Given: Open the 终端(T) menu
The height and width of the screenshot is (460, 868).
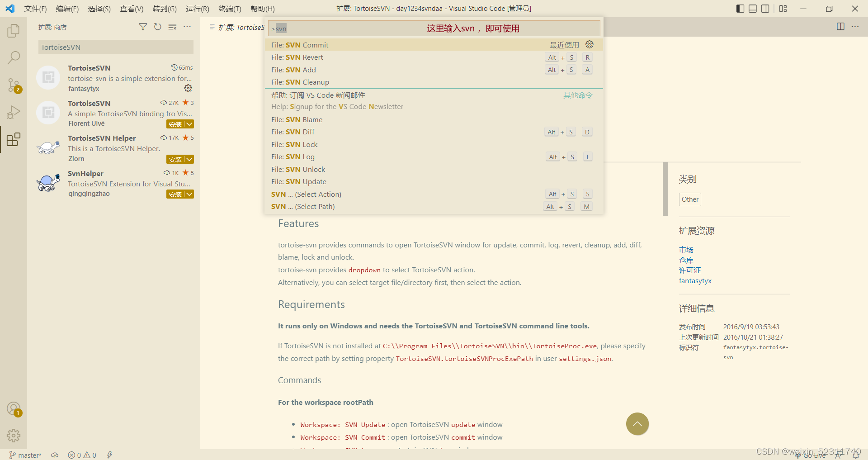Looking at the screenshot, I should 230,9.
